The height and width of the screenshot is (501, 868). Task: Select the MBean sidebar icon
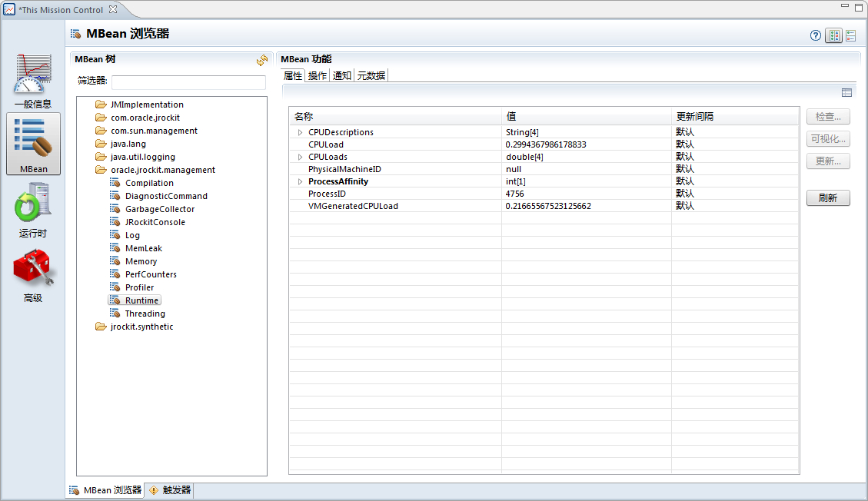tap(33, 143)
